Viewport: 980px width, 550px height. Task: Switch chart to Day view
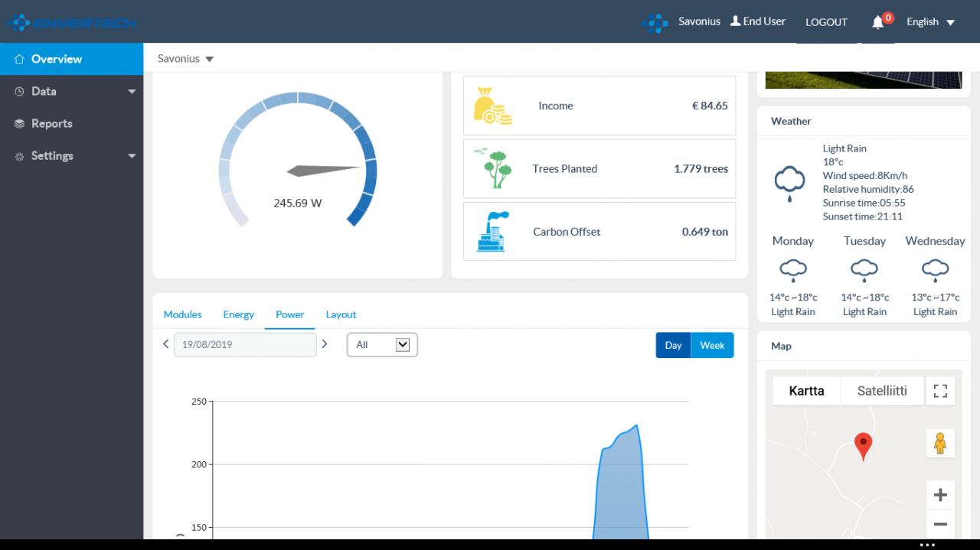pos(673,345)
